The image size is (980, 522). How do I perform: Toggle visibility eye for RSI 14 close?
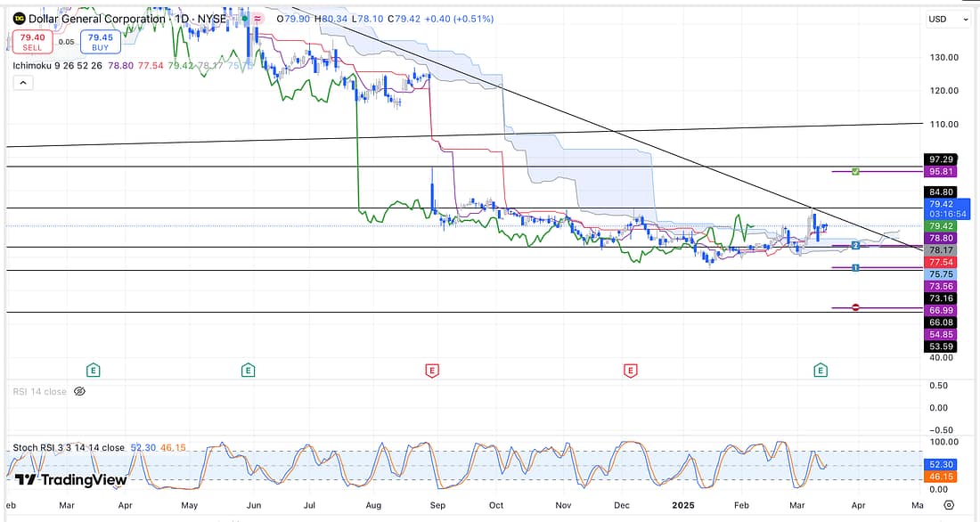(x=79, y=391)
